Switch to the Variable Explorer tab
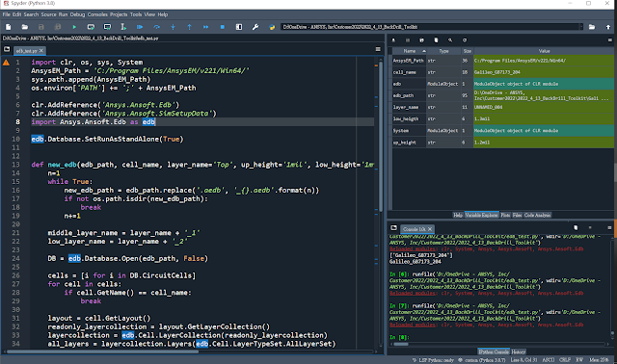The height and width of the screenshot is (364, 617). tap(481, 215)
